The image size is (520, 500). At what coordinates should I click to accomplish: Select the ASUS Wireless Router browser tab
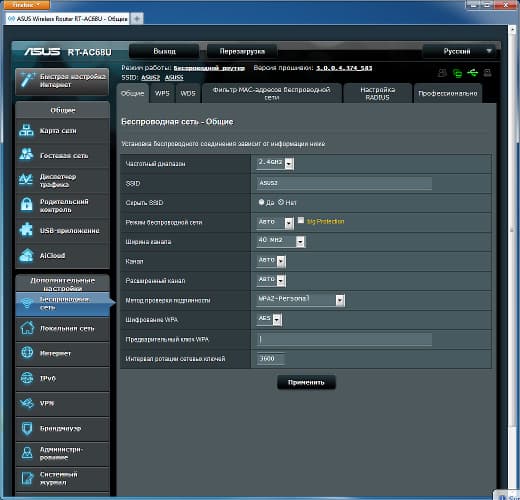tap(68, 19)
